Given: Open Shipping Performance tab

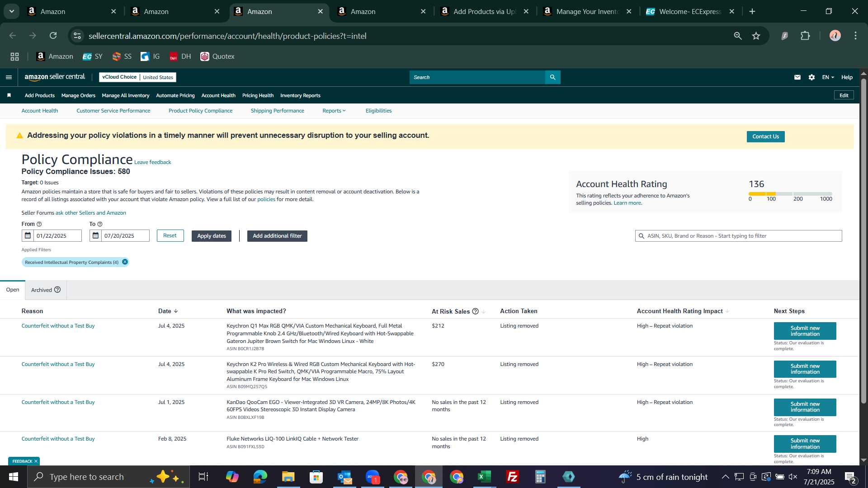Looking at the screenshot, I should [278, 111].
